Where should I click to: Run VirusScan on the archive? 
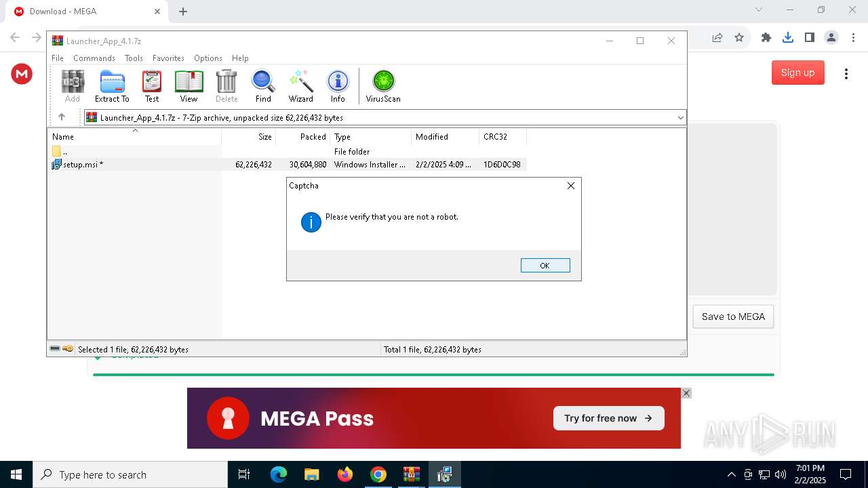click(x=383, y=86)
